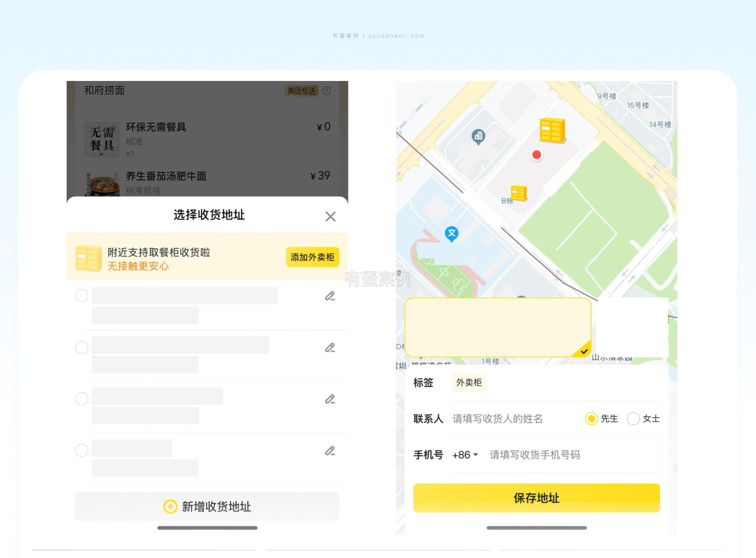Open the +86 country code dropdown

(x=465, y=455)
